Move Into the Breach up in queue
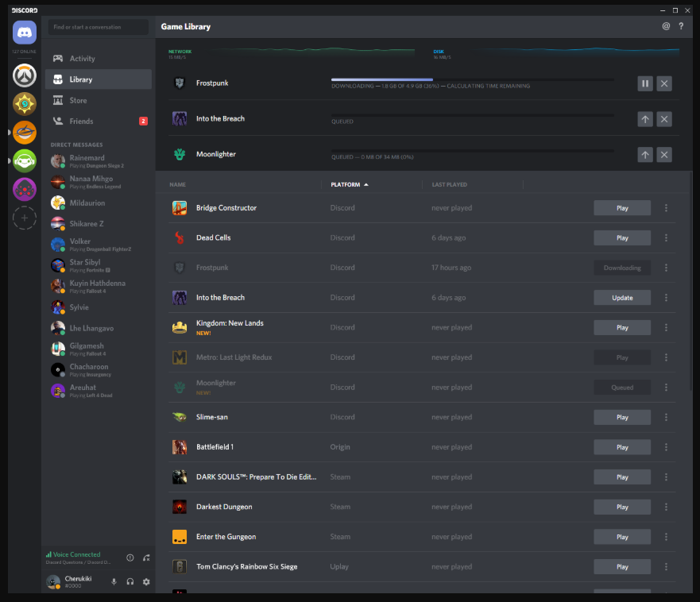Image resolution: width=700 pixels, height=602 pixels. [645, 119]
